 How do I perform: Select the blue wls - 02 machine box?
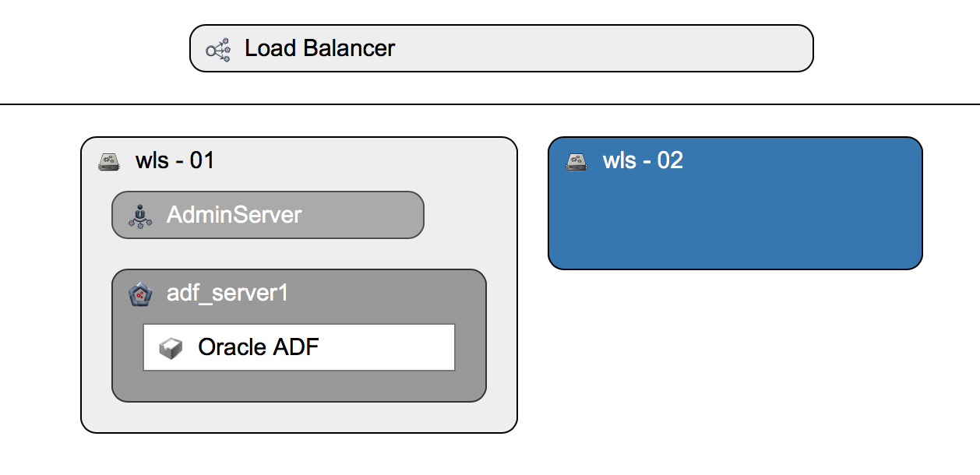735,203
